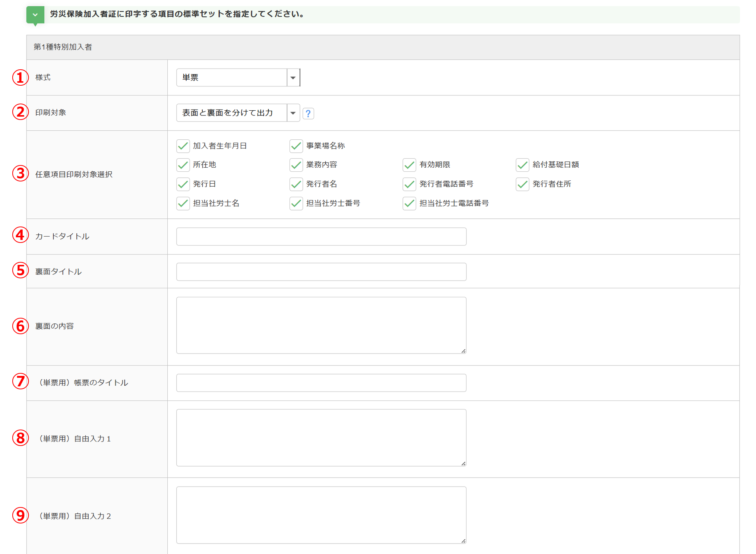Focus the 裏面タイトル input box
The image size is (756, 554).
coord(321,272)
